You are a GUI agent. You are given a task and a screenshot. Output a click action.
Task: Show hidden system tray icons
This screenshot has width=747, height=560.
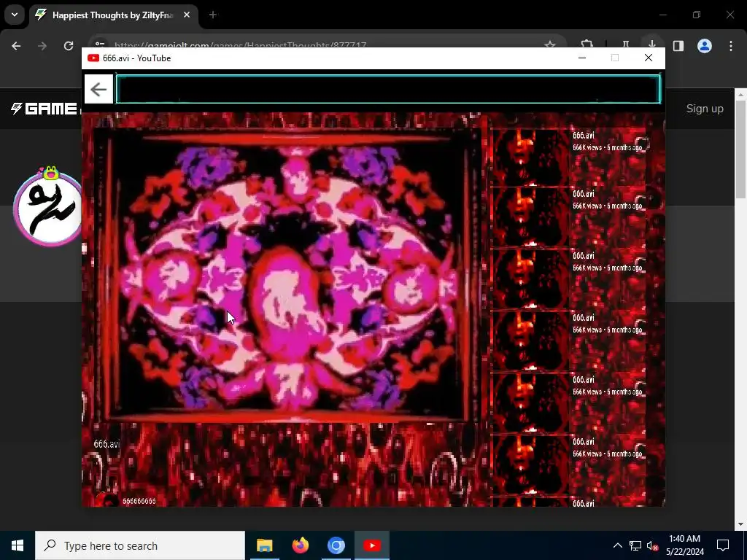pyautogui.click(x=617, y=545)
